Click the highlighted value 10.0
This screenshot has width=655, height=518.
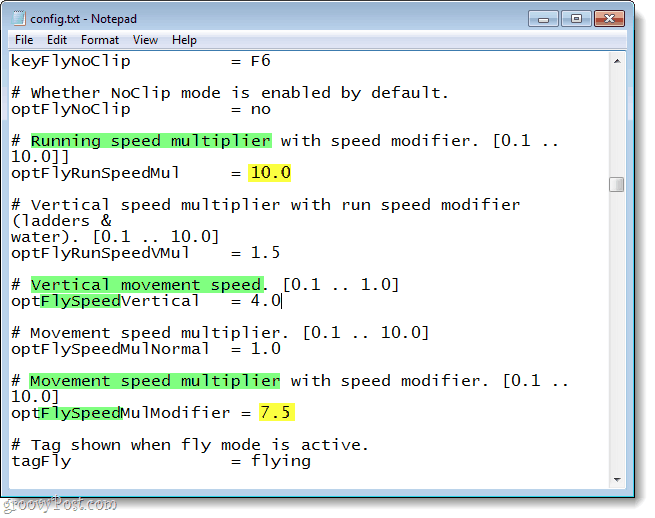click(x=270, y=173)
